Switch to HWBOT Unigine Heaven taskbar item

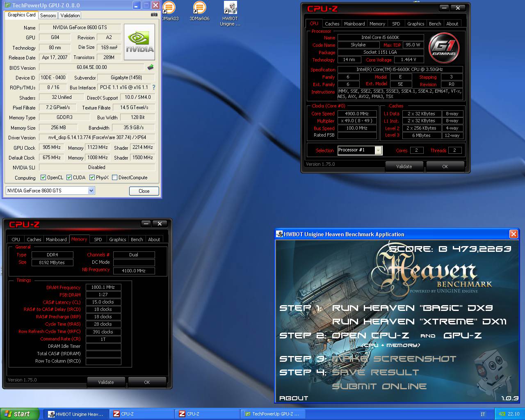click(77, 414)
